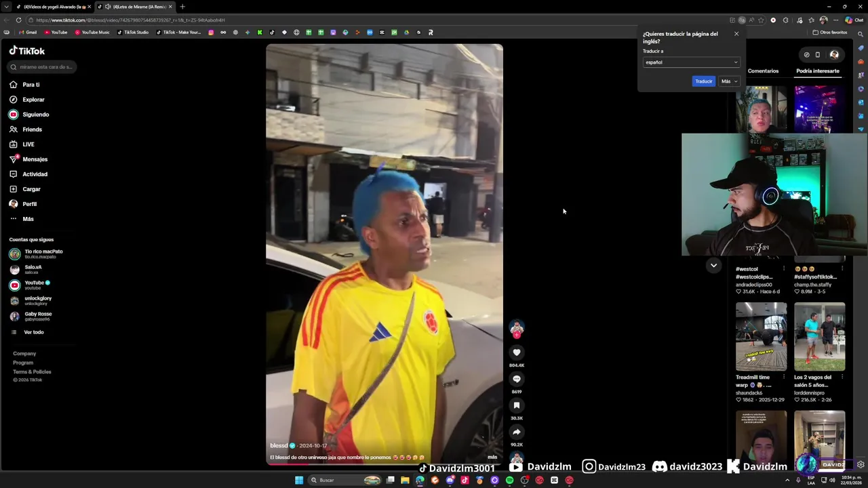The width and height of the screenshot is (868, 488).
Task: Open the tab search chevron in browser
Action: (x=7, y=7)
